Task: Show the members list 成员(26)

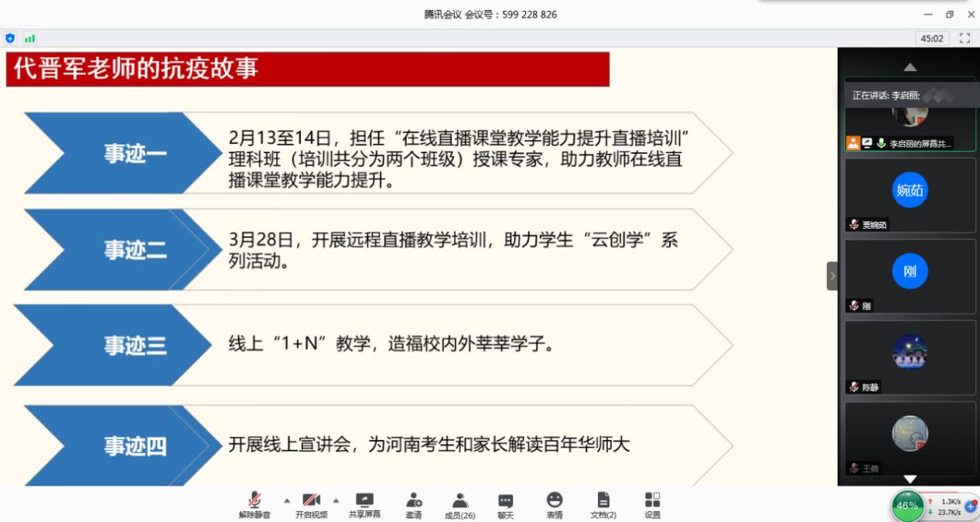Action: point(460,504)
